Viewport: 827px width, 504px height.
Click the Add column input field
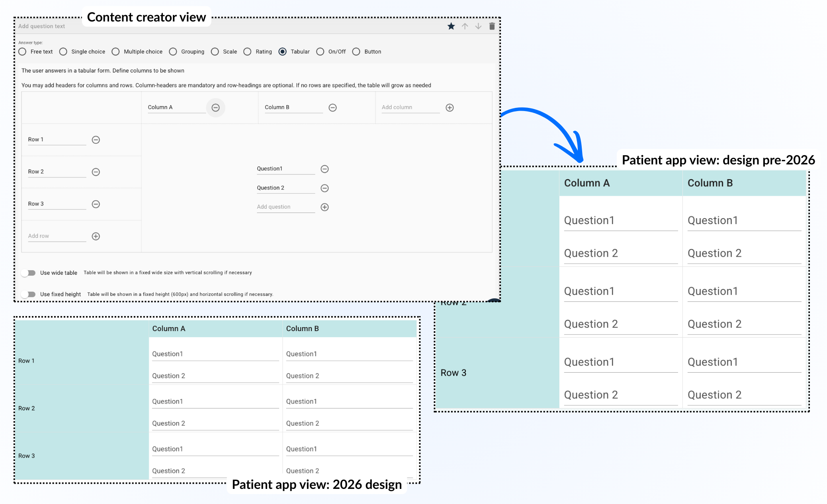[410, 107]
